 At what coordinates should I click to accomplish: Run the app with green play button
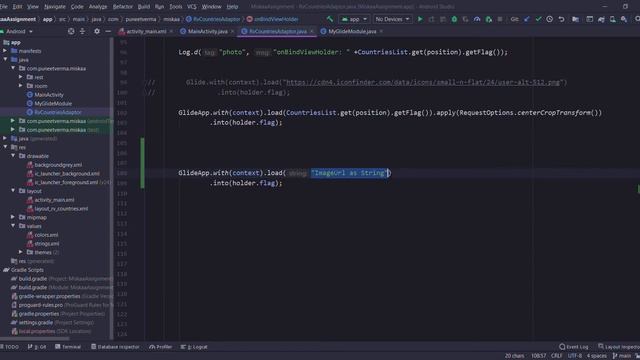[x=420, y=19]
